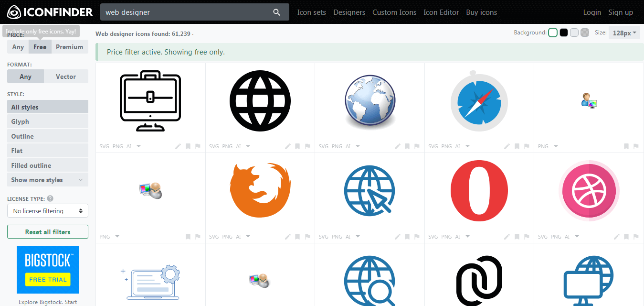Viewport: 644px width, 306px height.
Task: Click PNG format on black globe card
Action: point(227,146)
